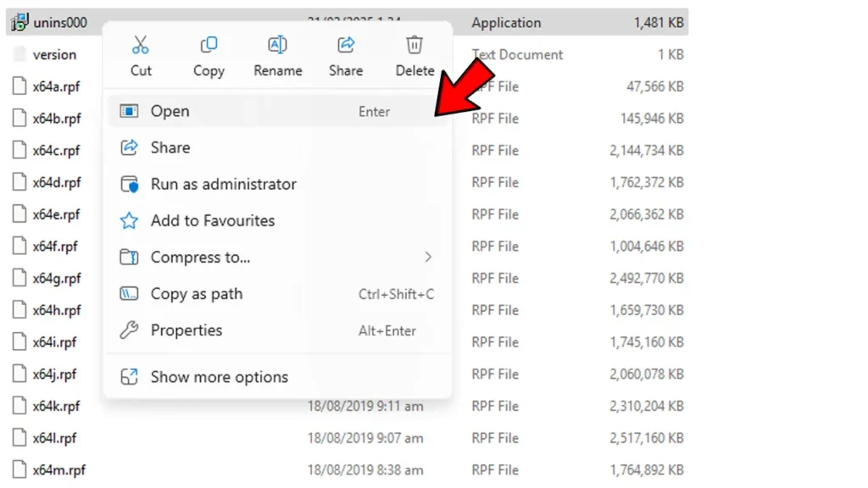
Task: Select the version text document
Action: [55, 54]
